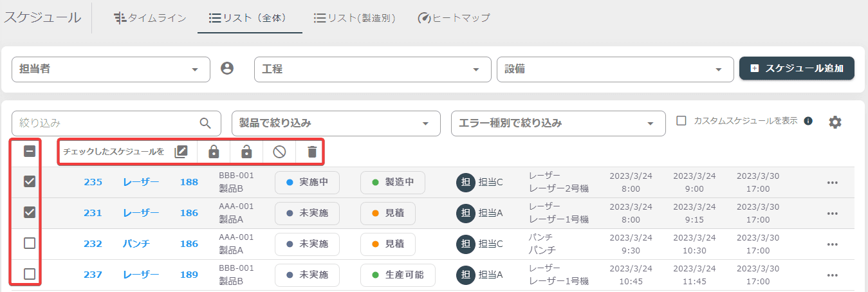
Task: Open the 担当者 dropdown
Action: tap(111, 69)
